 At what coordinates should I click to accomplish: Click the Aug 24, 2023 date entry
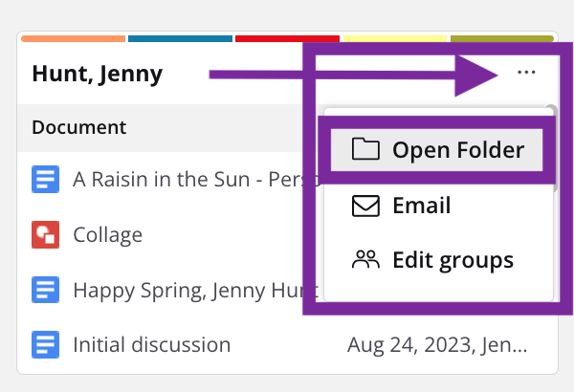pyautogui.click(x=437, y=345)
